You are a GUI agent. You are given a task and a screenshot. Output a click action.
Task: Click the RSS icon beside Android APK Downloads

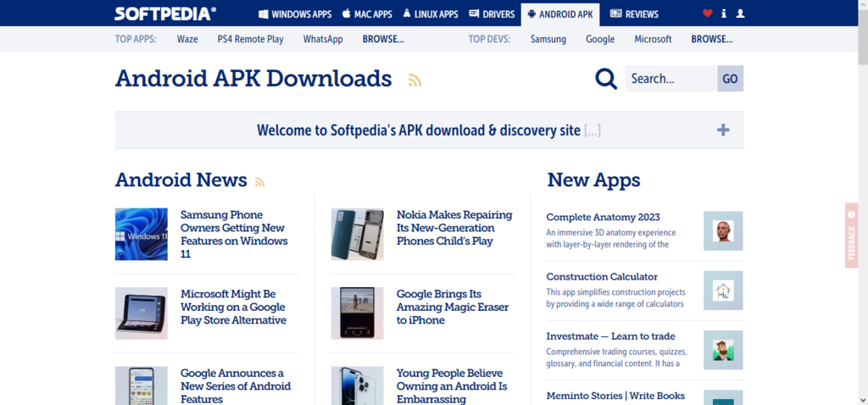point(415,80)
